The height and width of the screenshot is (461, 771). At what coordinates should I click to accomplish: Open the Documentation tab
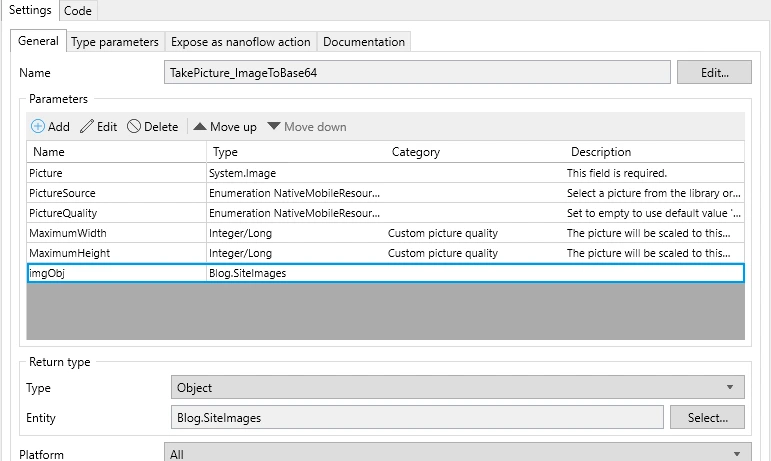364,42
